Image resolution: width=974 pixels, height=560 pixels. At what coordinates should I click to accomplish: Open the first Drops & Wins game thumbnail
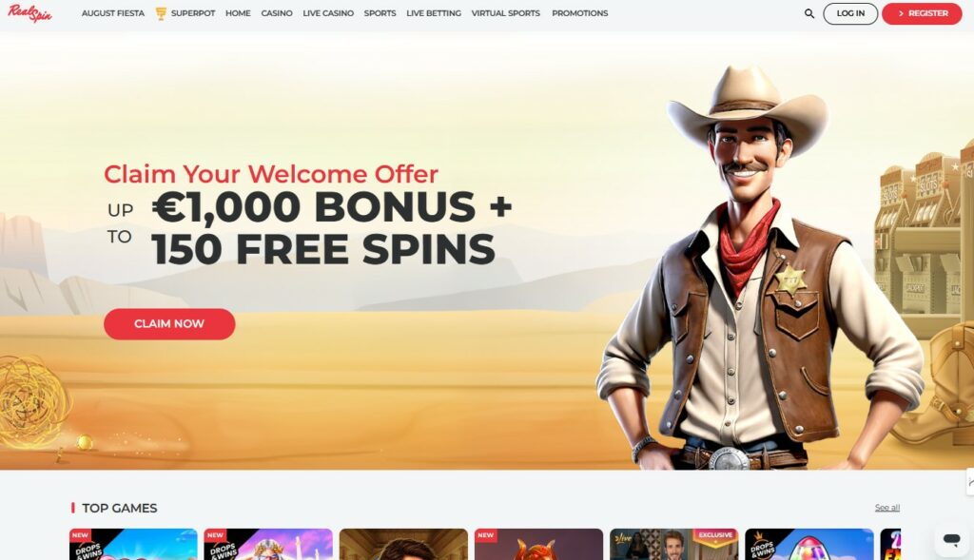[133, 545]
